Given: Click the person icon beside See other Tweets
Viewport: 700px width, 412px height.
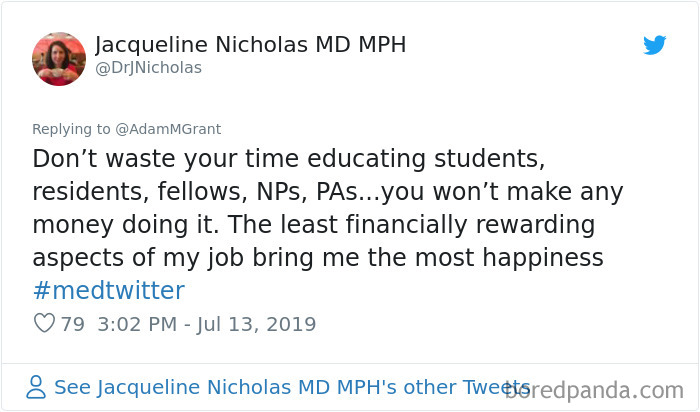Looking at the screenshot, I should (36, 387).
